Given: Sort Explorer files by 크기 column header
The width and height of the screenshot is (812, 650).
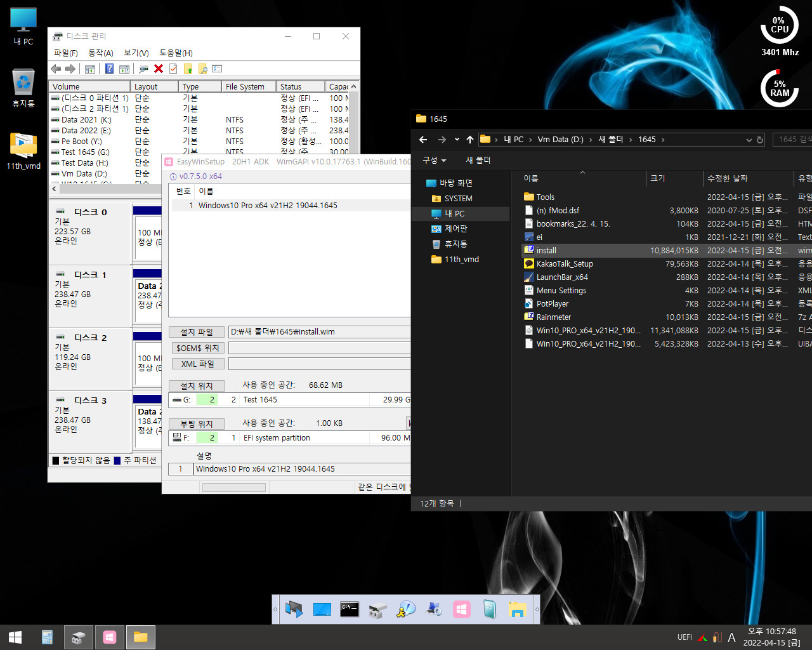Looking at the screenshot, I should coord(674,178).
